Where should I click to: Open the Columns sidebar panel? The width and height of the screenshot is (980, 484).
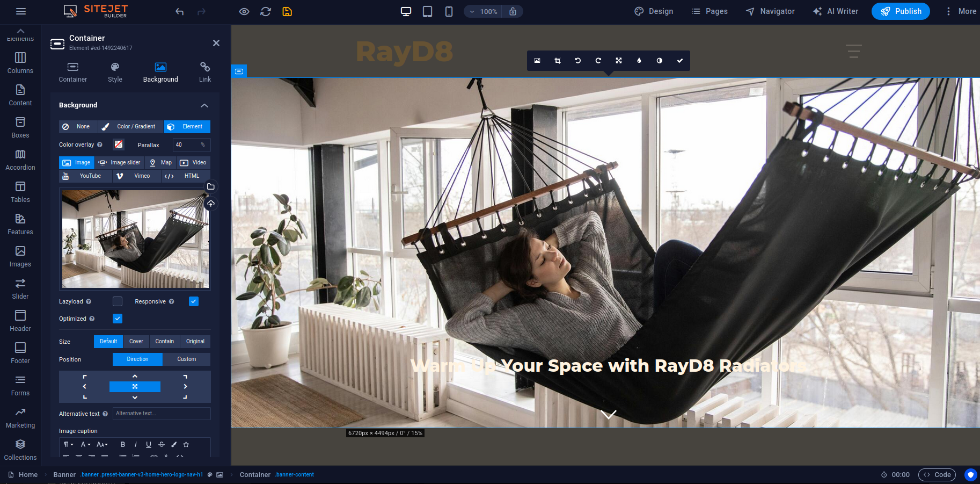click(20, 63)
